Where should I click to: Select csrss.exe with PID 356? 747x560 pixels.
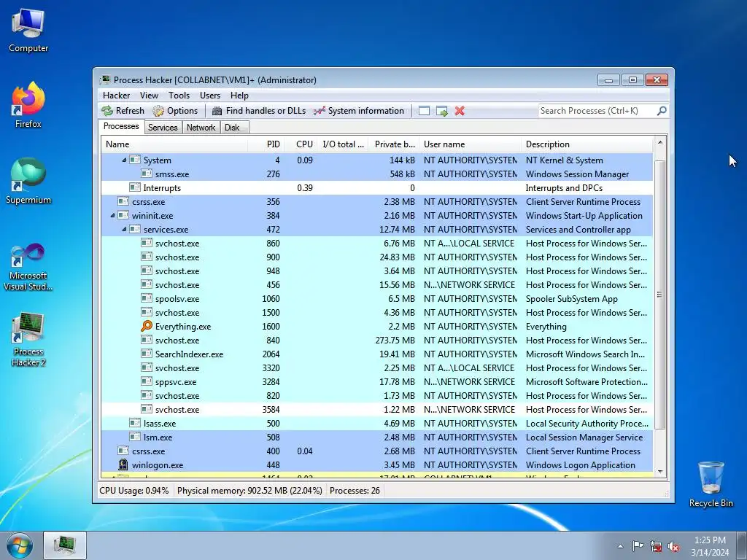[377, 202]
